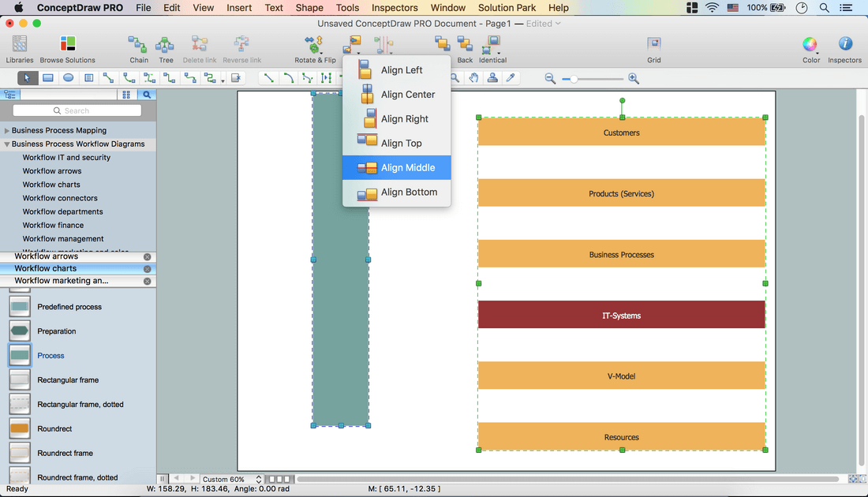Collapse Business Process Workflow Diagrams category
868x497 pixels.
coord(7,144)
